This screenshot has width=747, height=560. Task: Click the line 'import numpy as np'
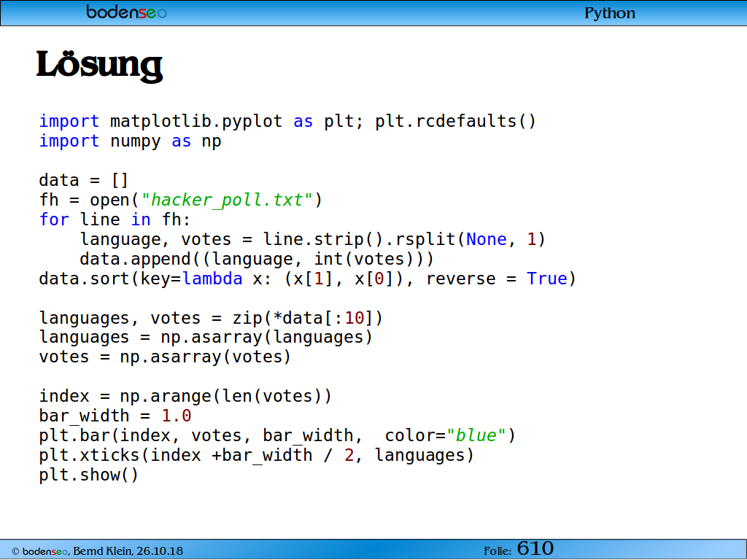[x=130, y=141]
